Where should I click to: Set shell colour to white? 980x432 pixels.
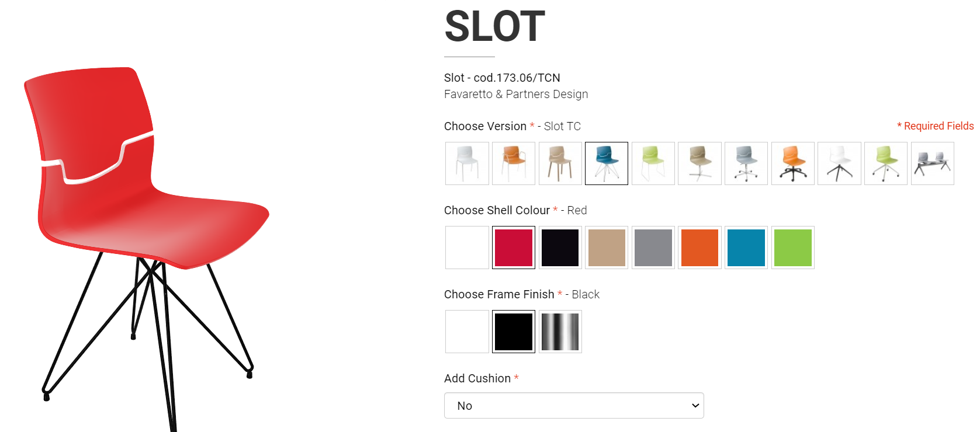[467, 248]
